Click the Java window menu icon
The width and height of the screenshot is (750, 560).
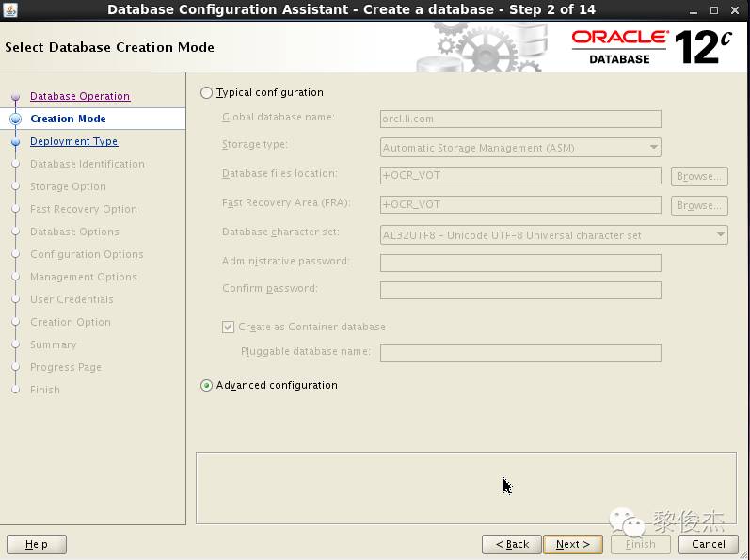(10, 9)
